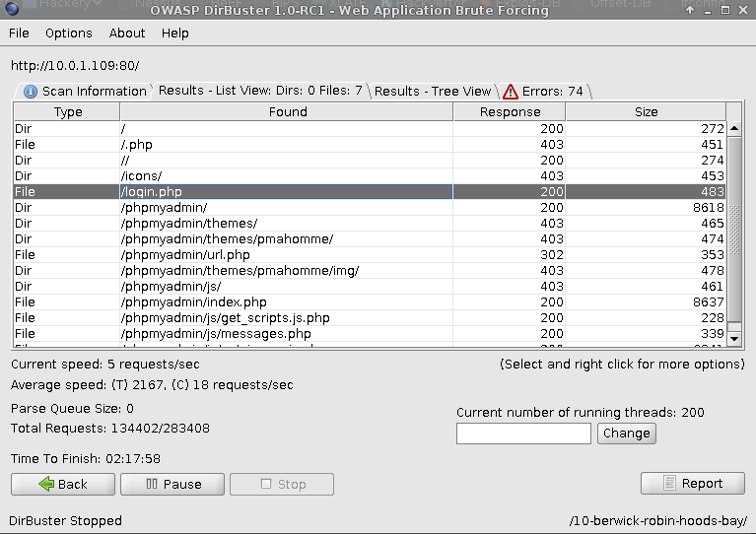This screenshot has width=756, height=534.
Task: Select the /login.php result row
Action: (286, 192)
